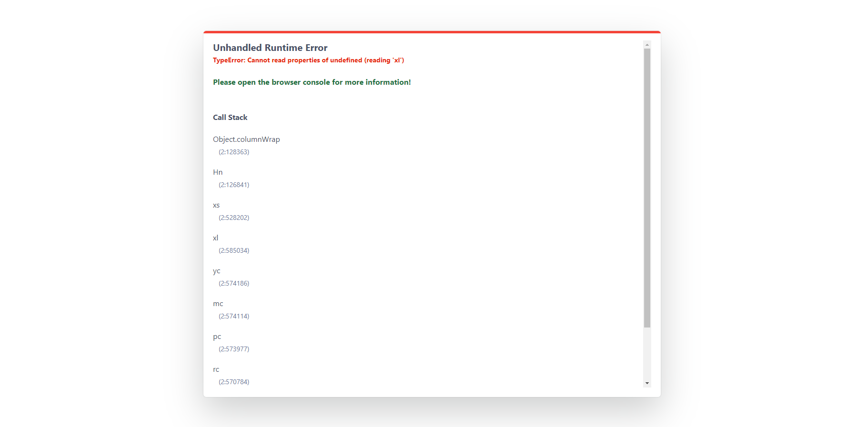The height and width of the screenshot is (427, 868).
Task: Click the scrollbar up arrow
Action: pos(647,44)
